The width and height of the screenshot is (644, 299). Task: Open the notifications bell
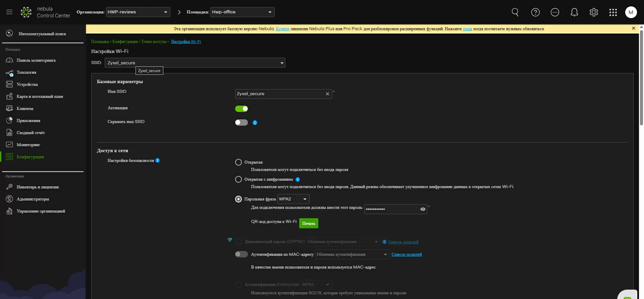574,12
